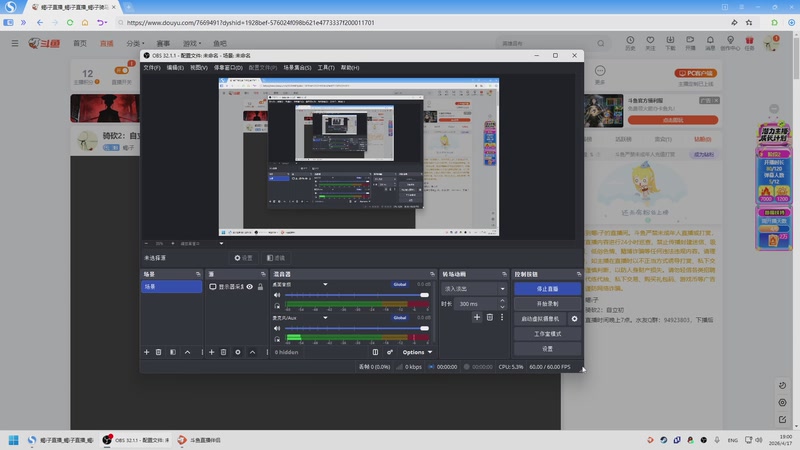The image size is (800, 450).
Task: Pop out the Controls dock icon
Action: (579, 274)
